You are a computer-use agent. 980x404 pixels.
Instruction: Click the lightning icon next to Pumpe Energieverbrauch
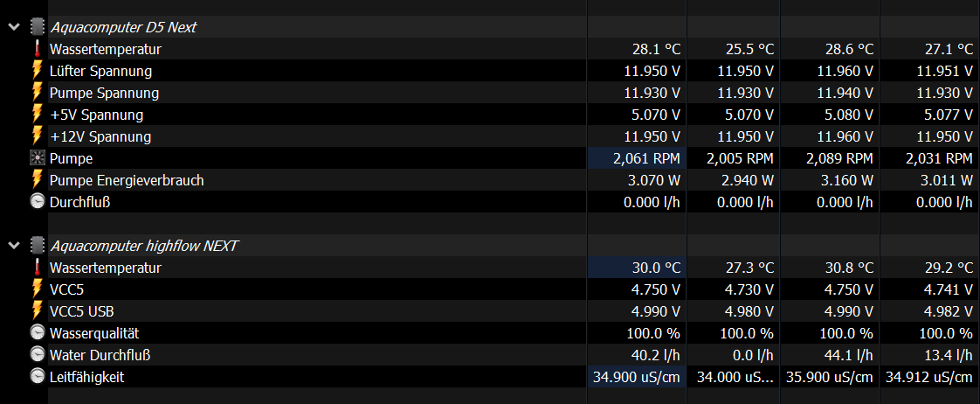point(38,180)
